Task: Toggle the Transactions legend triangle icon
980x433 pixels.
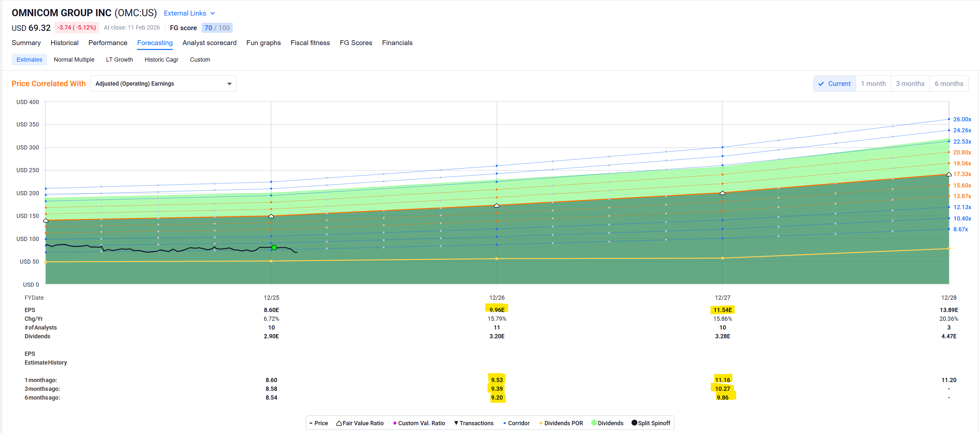Action: pyautogui.click(x=456, y=423)
